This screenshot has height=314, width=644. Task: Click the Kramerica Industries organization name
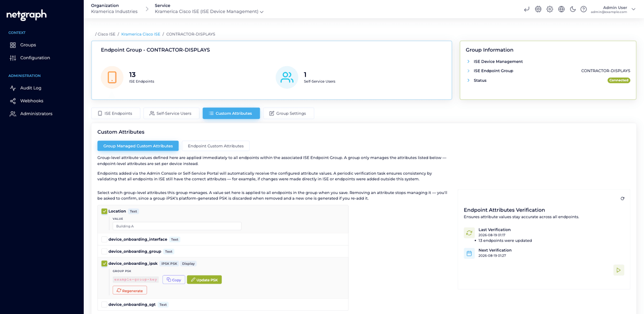[114, 11]
